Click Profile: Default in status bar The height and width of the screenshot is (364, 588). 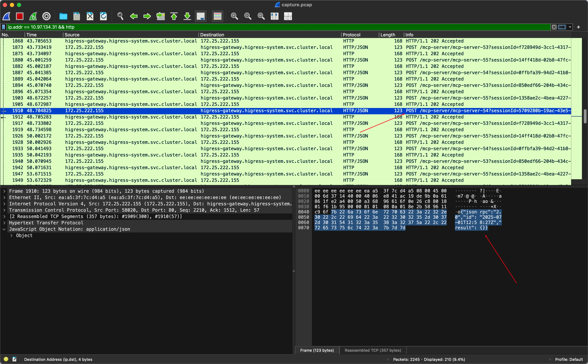(569, 359)
